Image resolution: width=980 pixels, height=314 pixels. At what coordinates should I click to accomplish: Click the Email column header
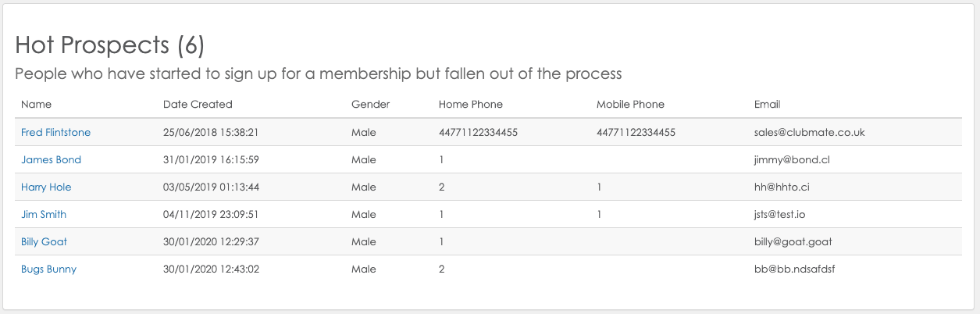767,105
